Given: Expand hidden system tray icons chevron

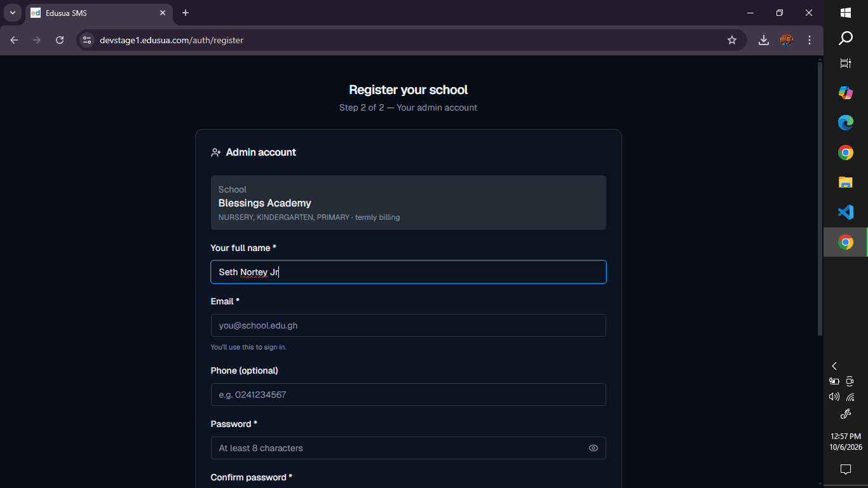Looking at the screenshot, I should 834,366.
